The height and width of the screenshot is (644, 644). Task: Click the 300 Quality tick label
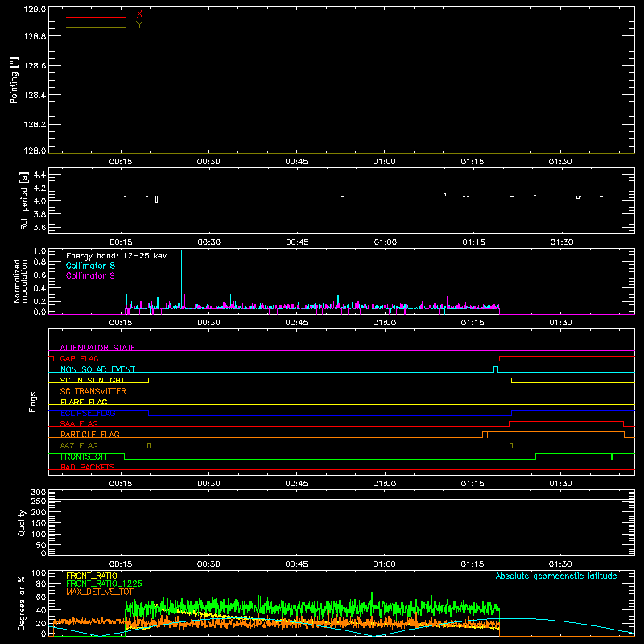pyautogui.click(x=38, y=493)
